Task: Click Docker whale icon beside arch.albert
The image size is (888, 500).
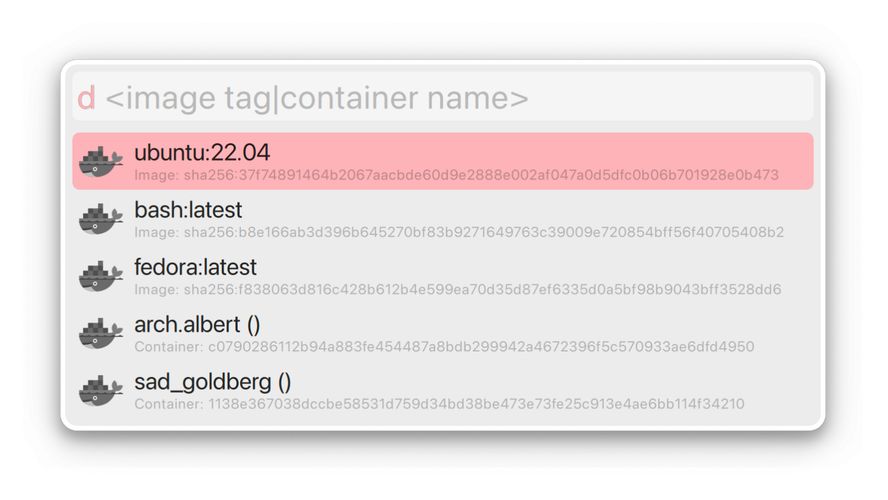Action: tap(101, 334)
